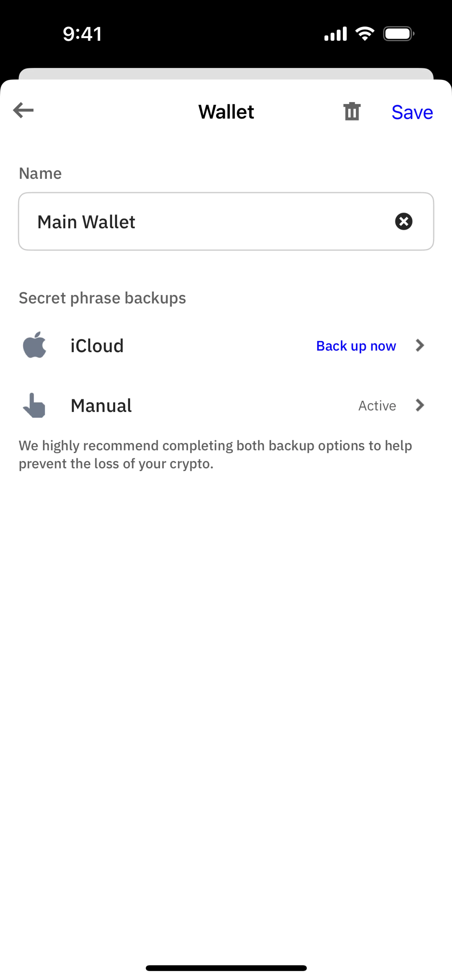This screenshot has height=980, width=452.
Task: Tap the 9:41 clock in status bar
Action: 82,34
